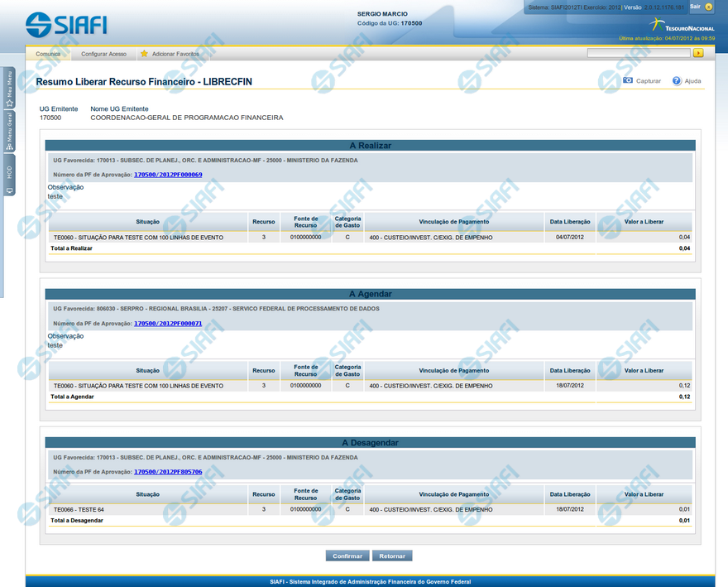
Task: Open PF link 170500/2012PF805706
Action: coord(168,471)
